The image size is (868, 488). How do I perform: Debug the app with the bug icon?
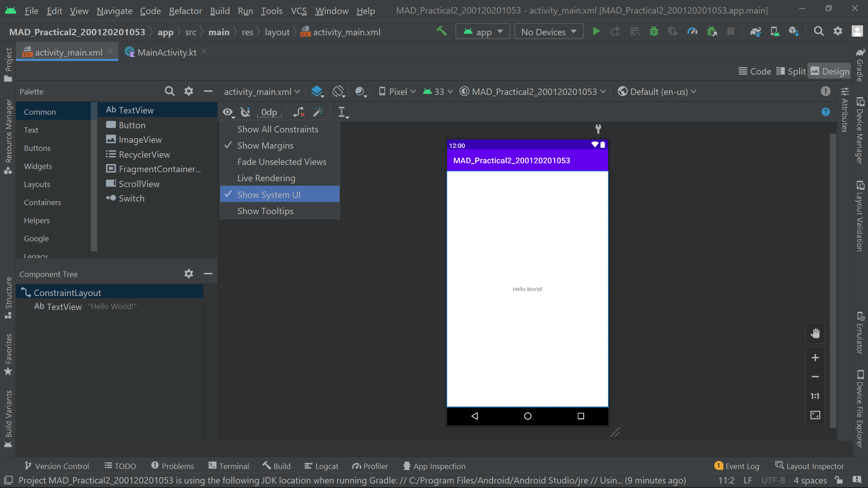point(654,31)
